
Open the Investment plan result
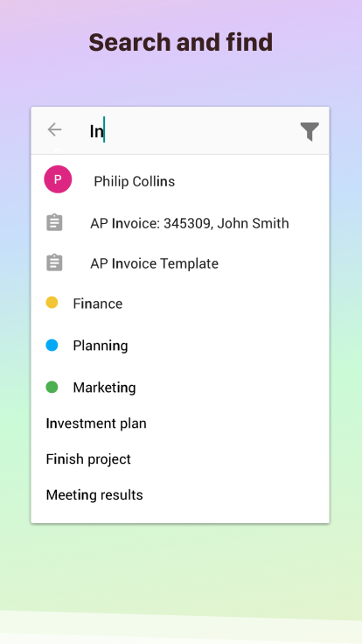96,423
